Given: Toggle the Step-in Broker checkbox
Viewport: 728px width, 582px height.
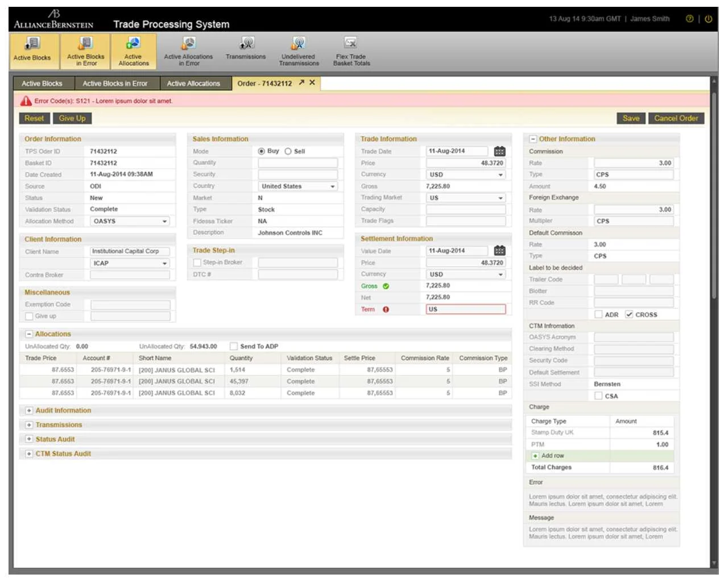Looking at the screenshot, I should [197, 263].
